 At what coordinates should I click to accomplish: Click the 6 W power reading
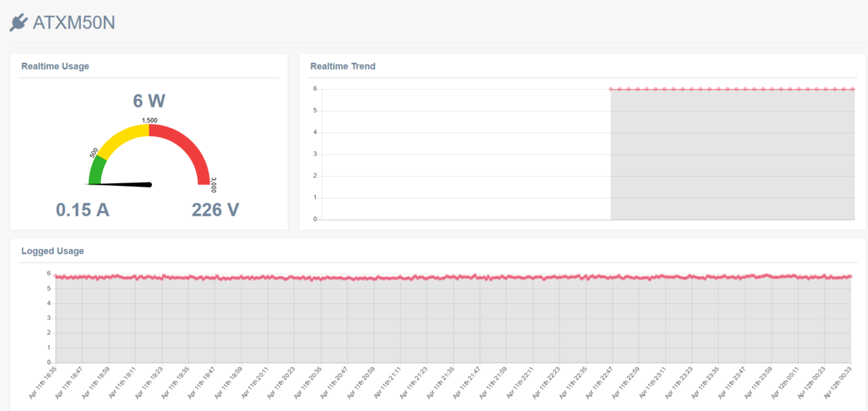pos(149,101)
